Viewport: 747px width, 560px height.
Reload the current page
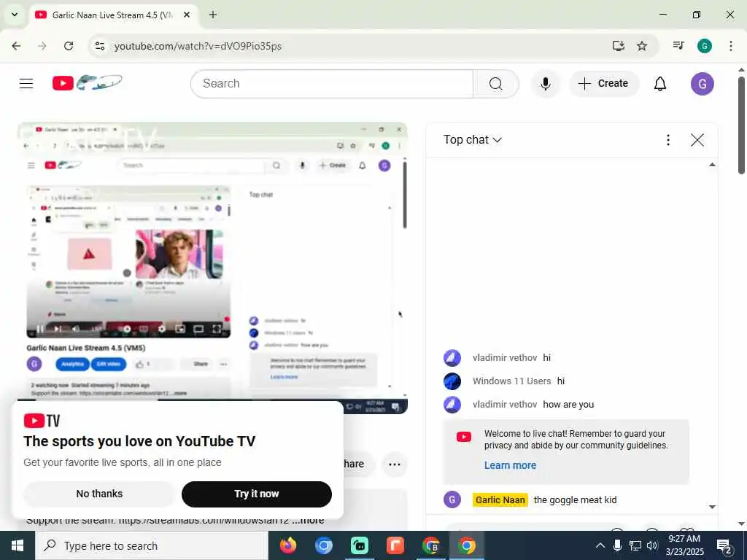69,46
